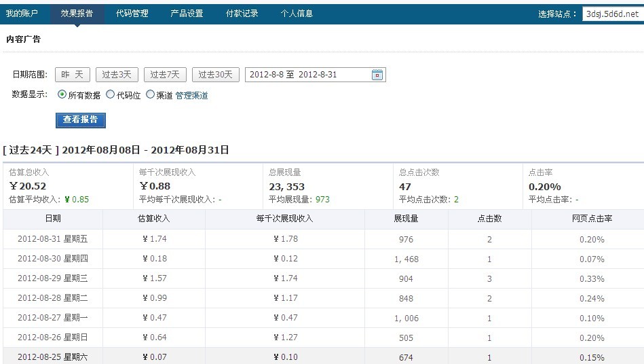The image size is (644, 364).
Task: Select the 代码位 radio button
Action: pos(110,94)
